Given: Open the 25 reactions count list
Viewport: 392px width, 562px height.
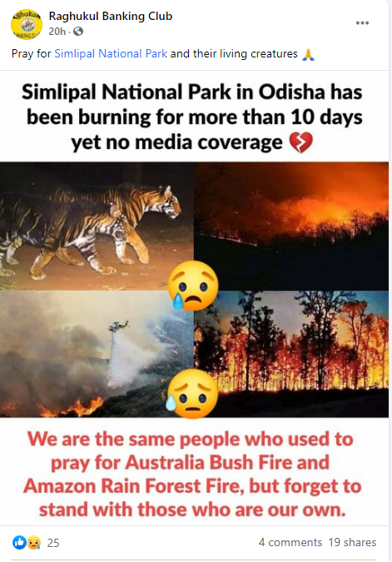Looking at the screenshot, I should click(x=53, y=543).
